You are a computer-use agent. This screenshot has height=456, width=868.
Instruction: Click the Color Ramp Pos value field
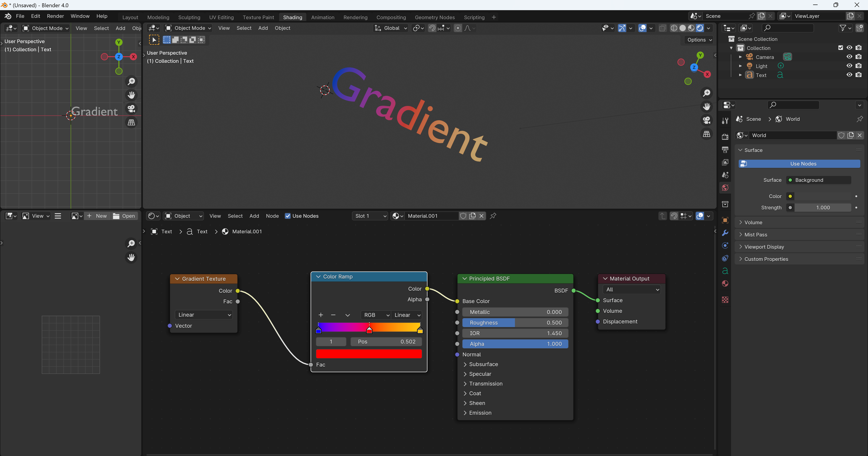tap(386, 341)
